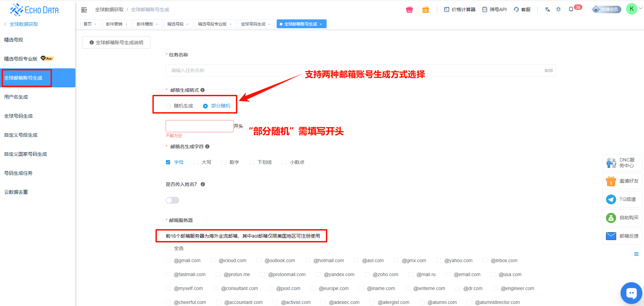Check the 数字 character checkbox
The width and height of the screenshot is (644, 306).
pyautogui.click(x=224, y=163)
